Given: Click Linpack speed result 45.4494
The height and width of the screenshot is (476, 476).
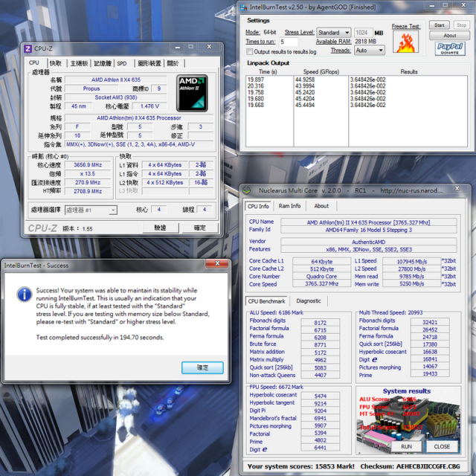Looking at the screenshot, I should point(305,105).
